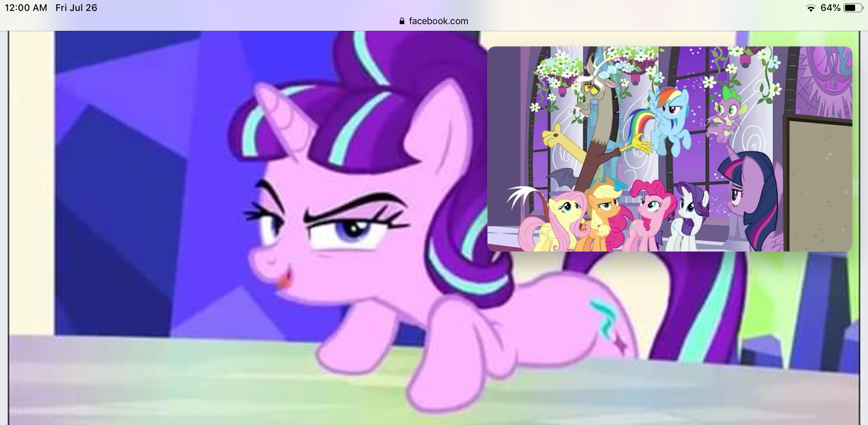Viewport: 868px width, 425px height.
Task: Click the padlock icon beside facebook.com
Action: [402, 21]
